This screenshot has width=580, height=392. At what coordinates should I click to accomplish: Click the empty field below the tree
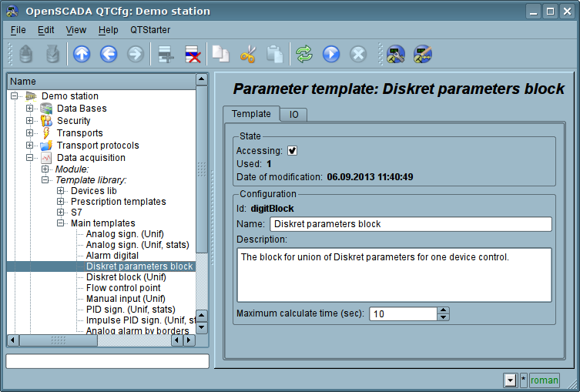[x=108, y=361]
